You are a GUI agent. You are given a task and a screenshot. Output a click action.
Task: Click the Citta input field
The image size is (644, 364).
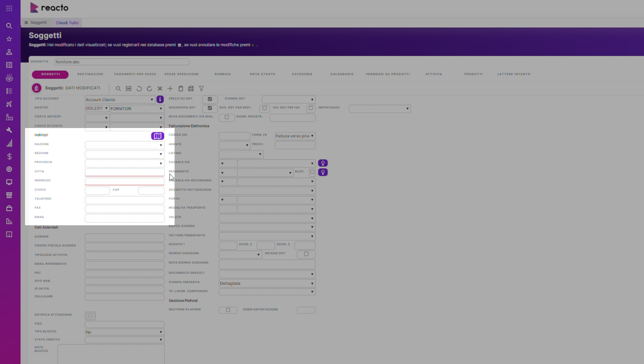point(125,173)
